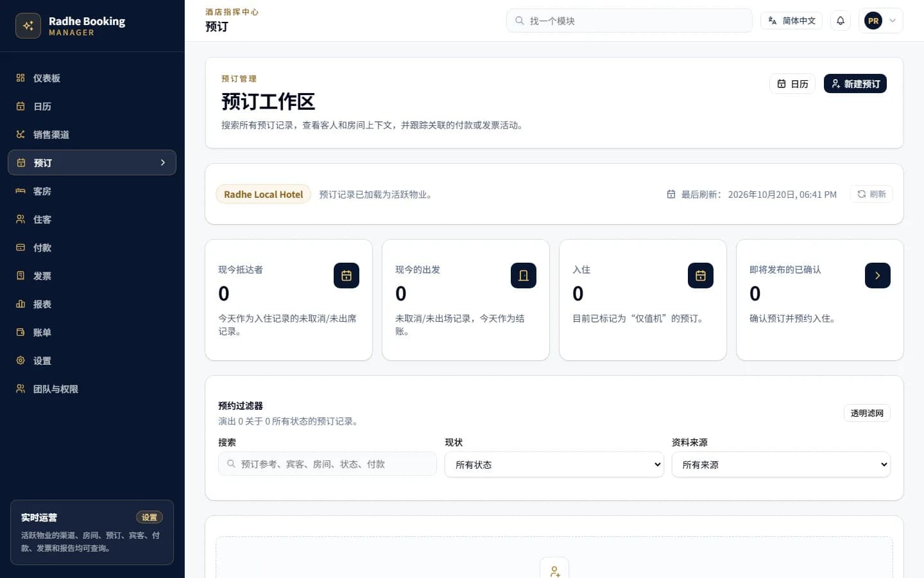
Task: Click the calendar icon beside 最后刷新
Action: pos(671,194)
